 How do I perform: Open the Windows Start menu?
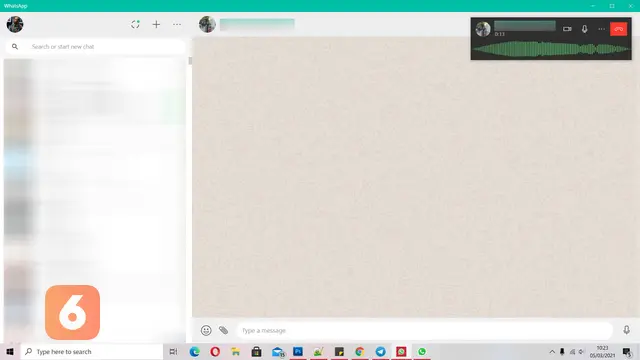pos(10,351)
